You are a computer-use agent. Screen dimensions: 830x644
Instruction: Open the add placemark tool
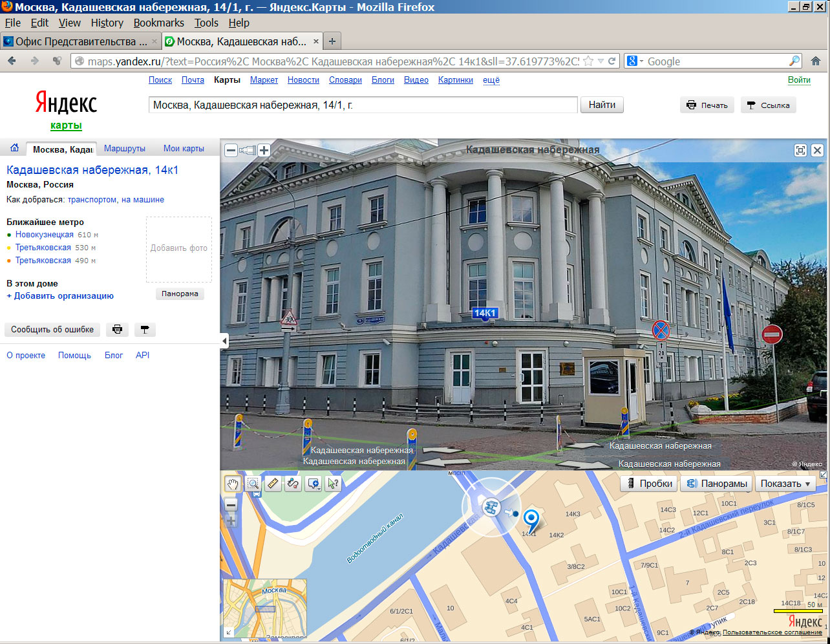pyautogui.click(x=314, y=483)
